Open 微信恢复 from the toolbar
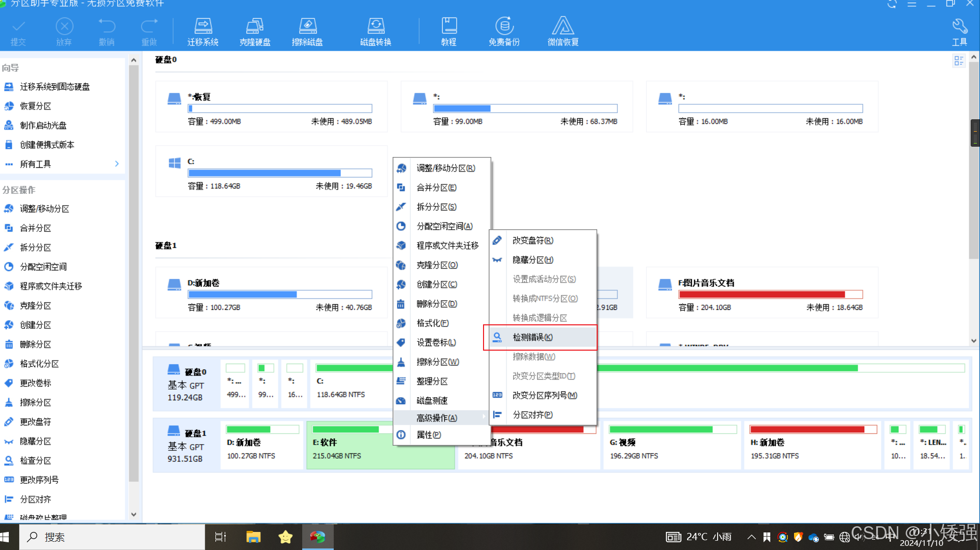The image size is (980, 550). coord(563,32)
